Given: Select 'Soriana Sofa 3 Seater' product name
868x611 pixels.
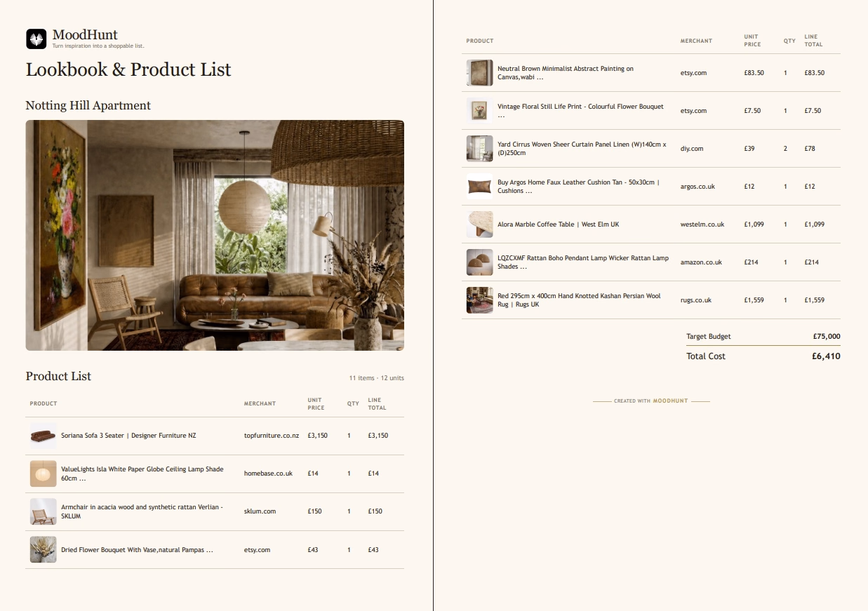Looking at the screenshot, I should pos(128,436).
